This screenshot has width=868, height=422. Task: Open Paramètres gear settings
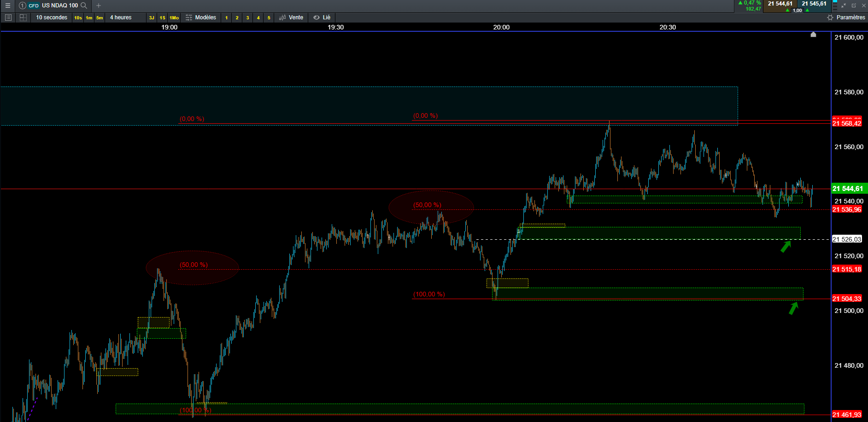846,17
